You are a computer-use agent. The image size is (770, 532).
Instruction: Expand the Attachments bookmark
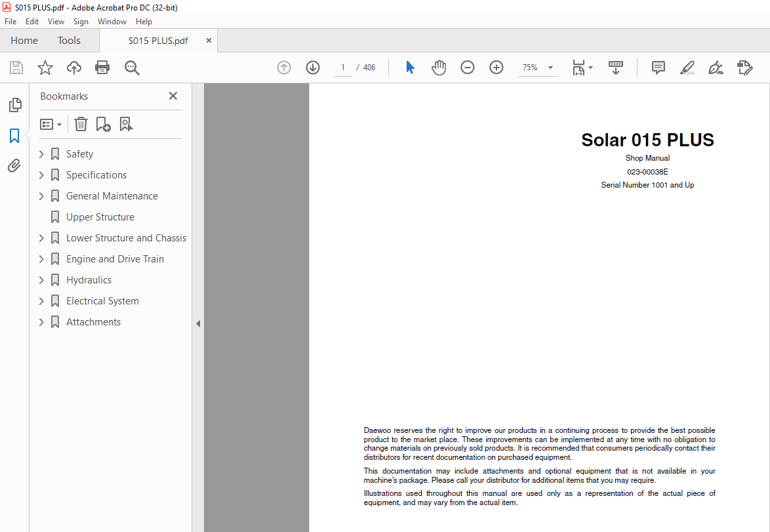41,322
